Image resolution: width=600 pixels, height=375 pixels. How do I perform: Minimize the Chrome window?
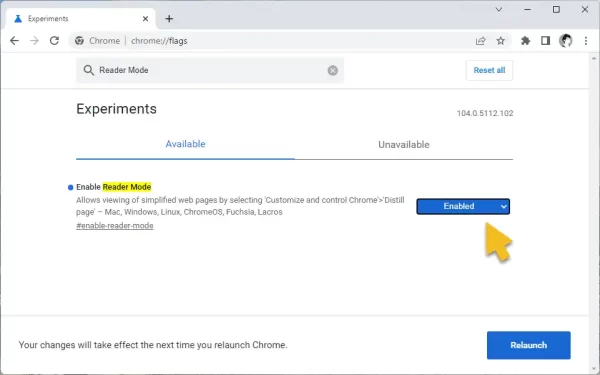528,10
